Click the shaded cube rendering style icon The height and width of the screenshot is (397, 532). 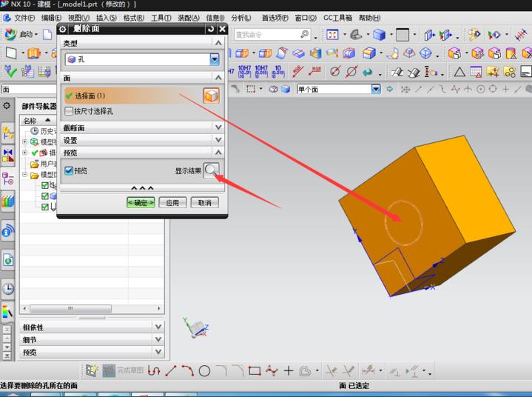pos(379,35)
